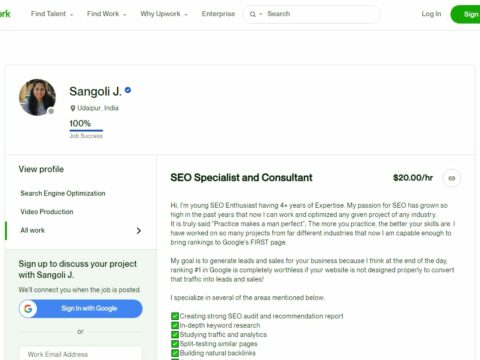Screen dimensions: 480x360
Task: Click the Google logo in sign-in button
Action: click(28, 308)
